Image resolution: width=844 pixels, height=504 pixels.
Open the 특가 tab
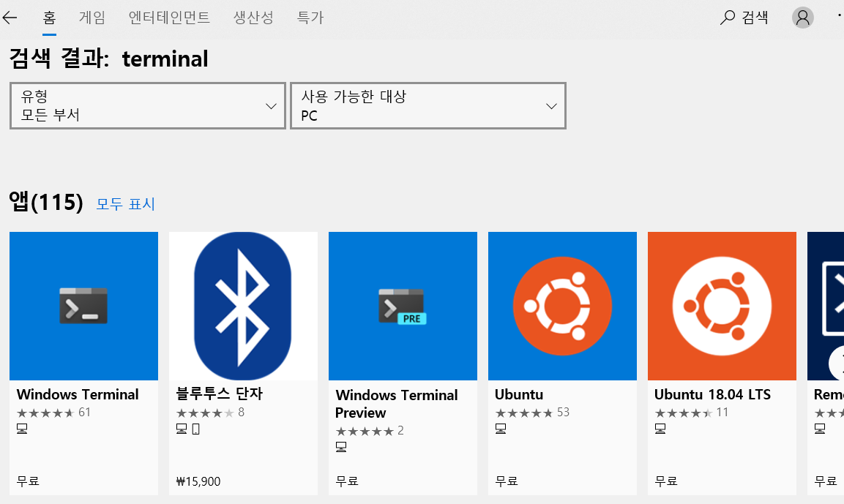[310, 18]
